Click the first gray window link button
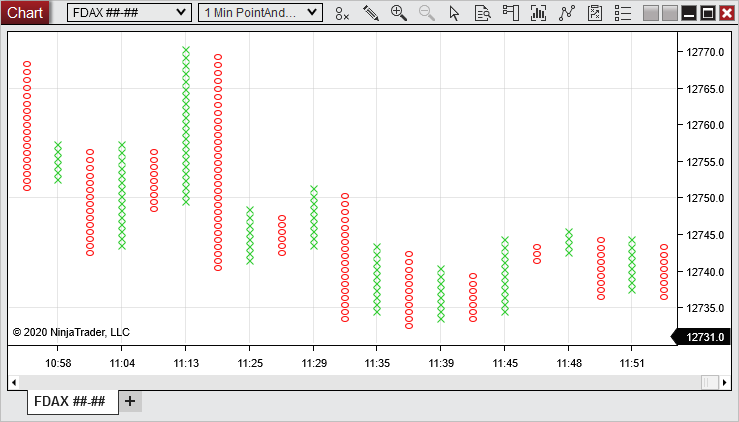Viewport: 739px width, 422px height. (652, 13)
